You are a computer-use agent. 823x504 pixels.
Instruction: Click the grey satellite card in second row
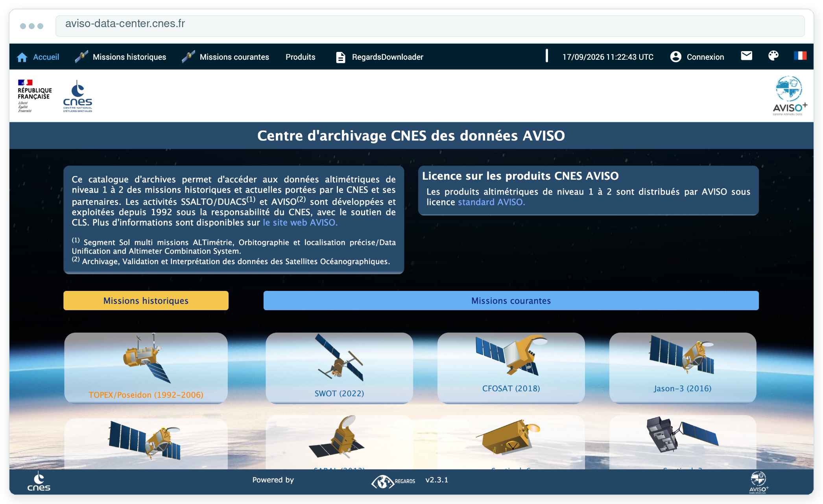point(683,442)
